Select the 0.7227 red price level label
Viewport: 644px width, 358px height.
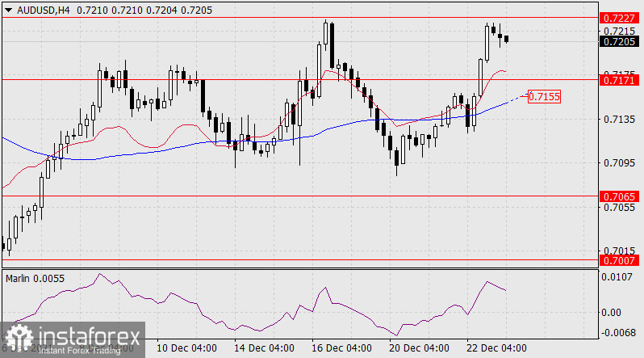620,18
